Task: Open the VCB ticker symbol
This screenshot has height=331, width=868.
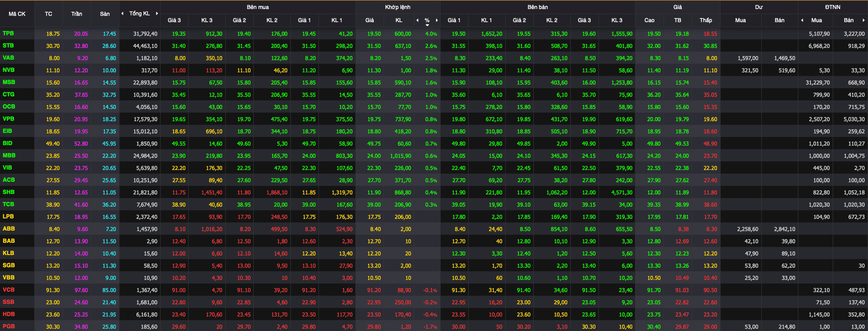Action: (8, 290)
